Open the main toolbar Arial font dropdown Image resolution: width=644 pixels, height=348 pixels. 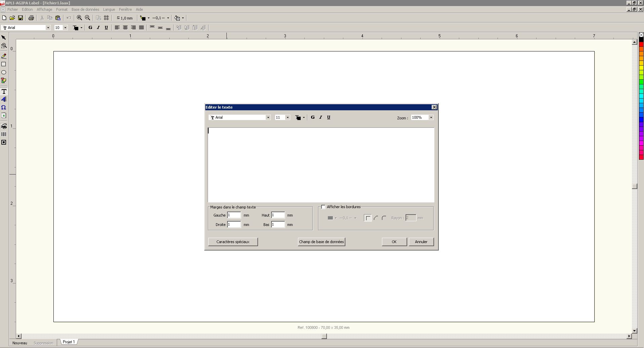pos(48,28)
